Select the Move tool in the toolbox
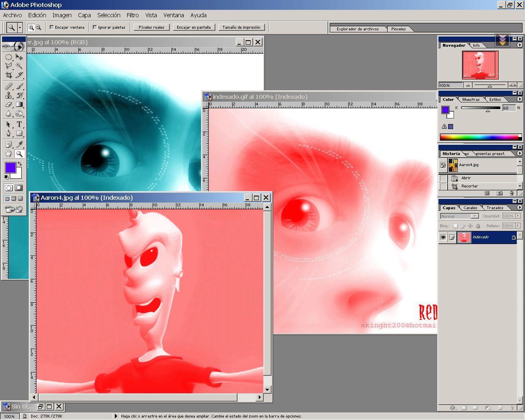This screenshot has width=525, height=420. [19, 57]
